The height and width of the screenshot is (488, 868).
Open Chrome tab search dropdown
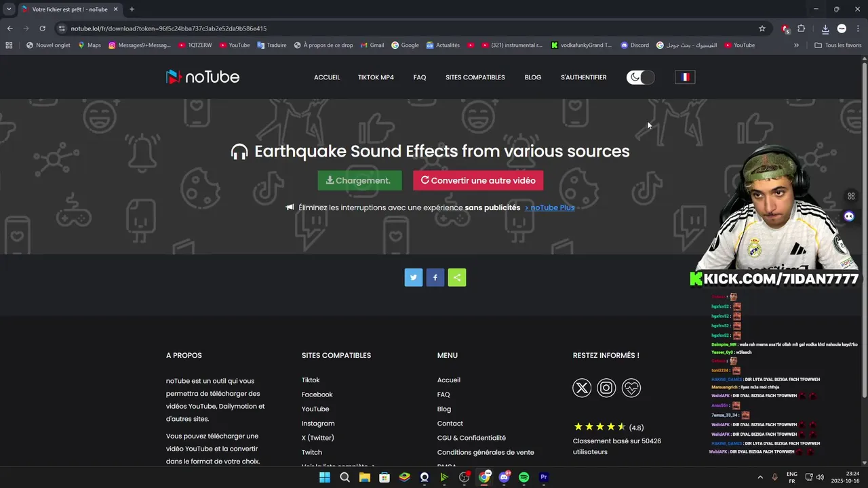pyautogui.click(x=9, y=9)
